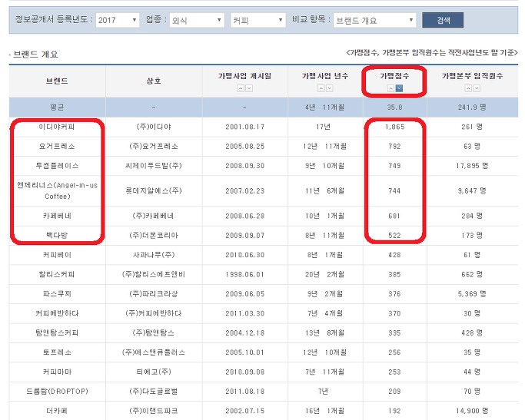The height and width of the screenshot is (420, 525).
Task: Select brand 드롭탑(DROPTOP)
Action: [57, 391]
